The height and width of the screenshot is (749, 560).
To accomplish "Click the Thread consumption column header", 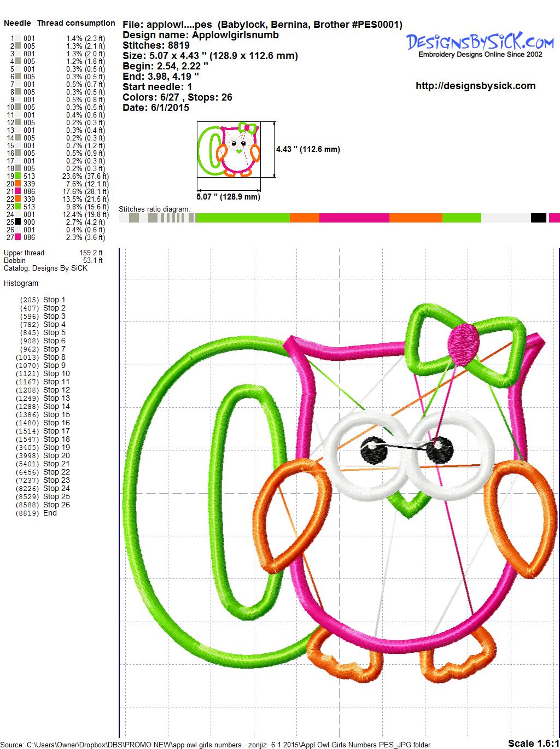I will [x=76, y=23].
